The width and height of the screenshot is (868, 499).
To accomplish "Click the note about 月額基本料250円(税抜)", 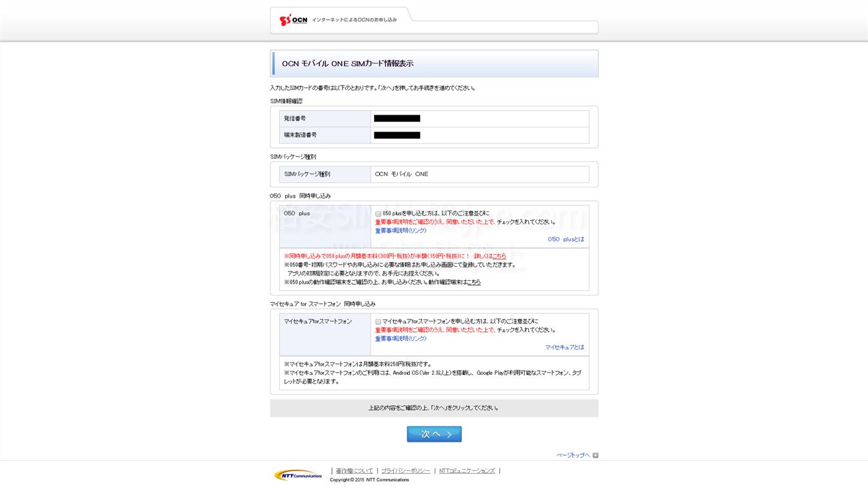I will 359,364.
